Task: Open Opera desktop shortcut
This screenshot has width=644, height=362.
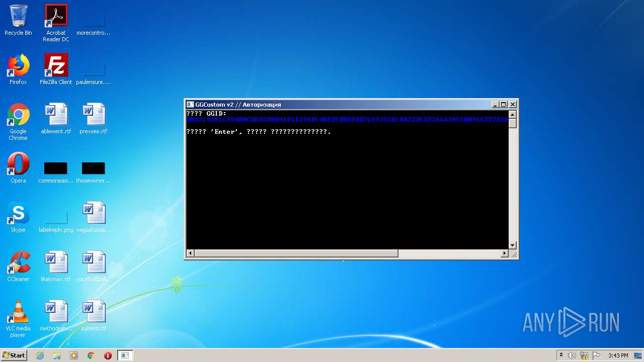Action: [18, 168]
